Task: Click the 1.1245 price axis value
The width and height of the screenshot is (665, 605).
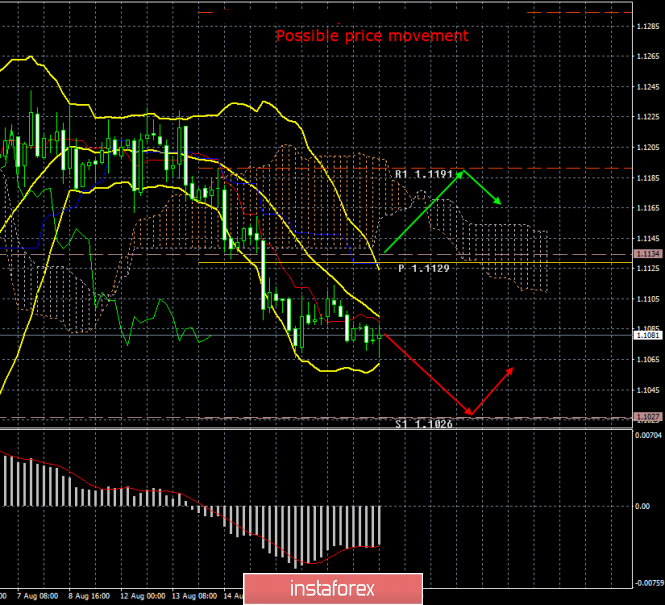Action: pos(648,87)
